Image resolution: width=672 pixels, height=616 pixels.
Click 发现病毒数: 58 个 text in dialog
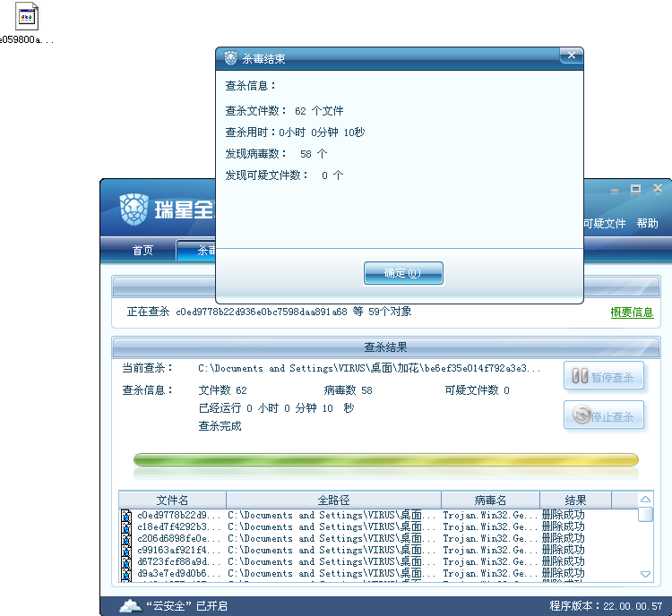[x=277, y=154]
